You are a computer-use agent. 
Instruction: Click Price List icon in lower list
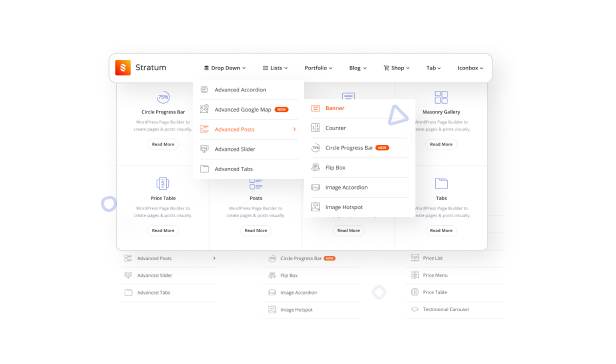[x=415, y=258]
